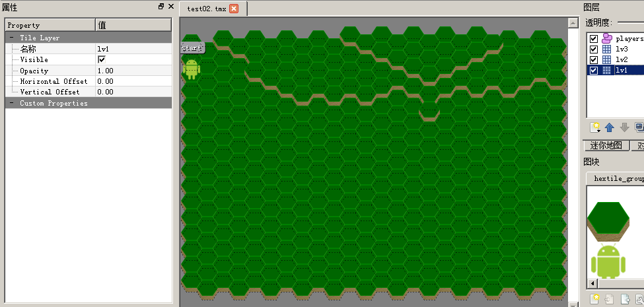Duplicate the selected layer
644x307 pixels.
(x=639, y=127)
